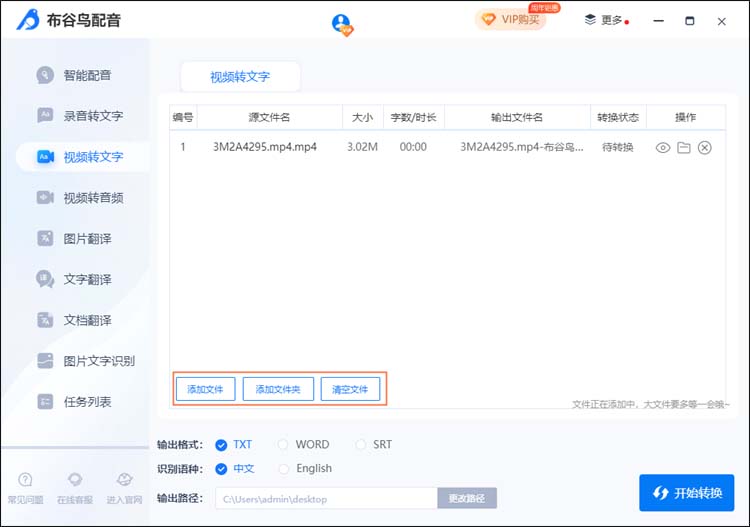This screenshot has height=527, width=750.
Task: Select English recognition language
Action: [284, 469]
